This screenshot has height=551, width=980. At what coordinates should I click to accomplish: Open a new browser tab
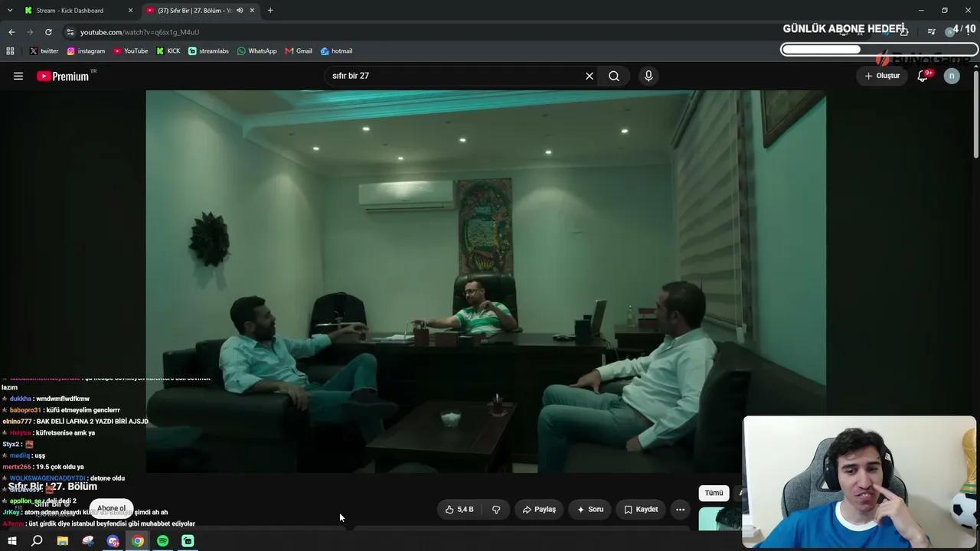[270, 11]
